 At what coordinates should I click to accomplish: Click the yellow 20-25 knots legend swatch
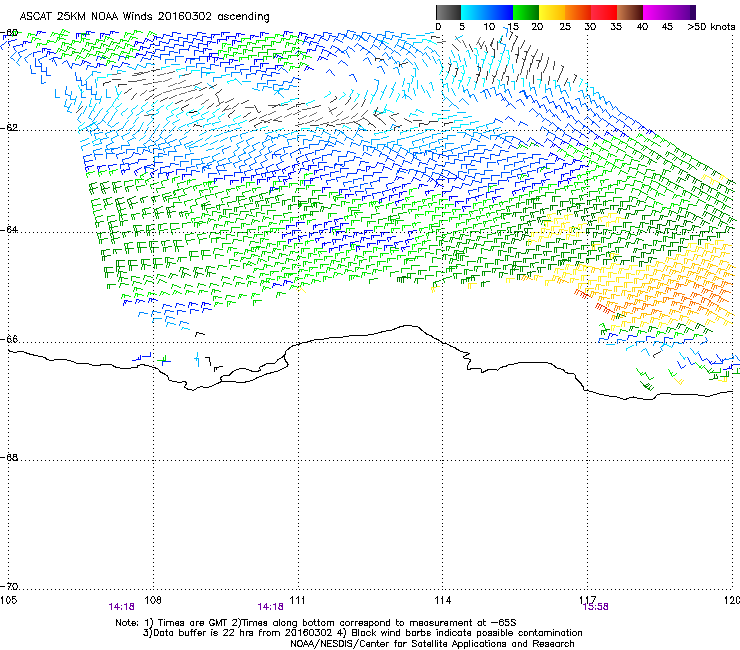click(x=552, y=12)
